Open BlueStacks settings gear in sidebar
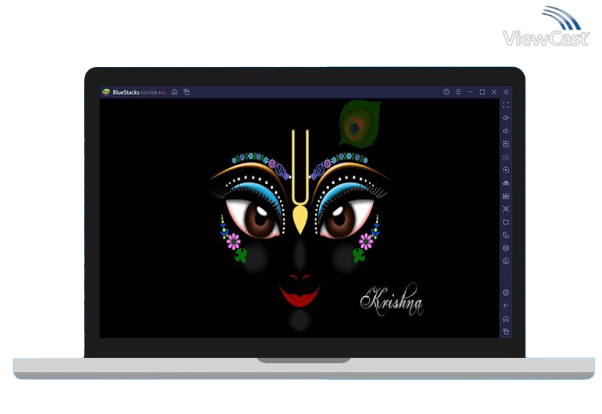Viewport: 602px width, 414px height. (506, 293)
